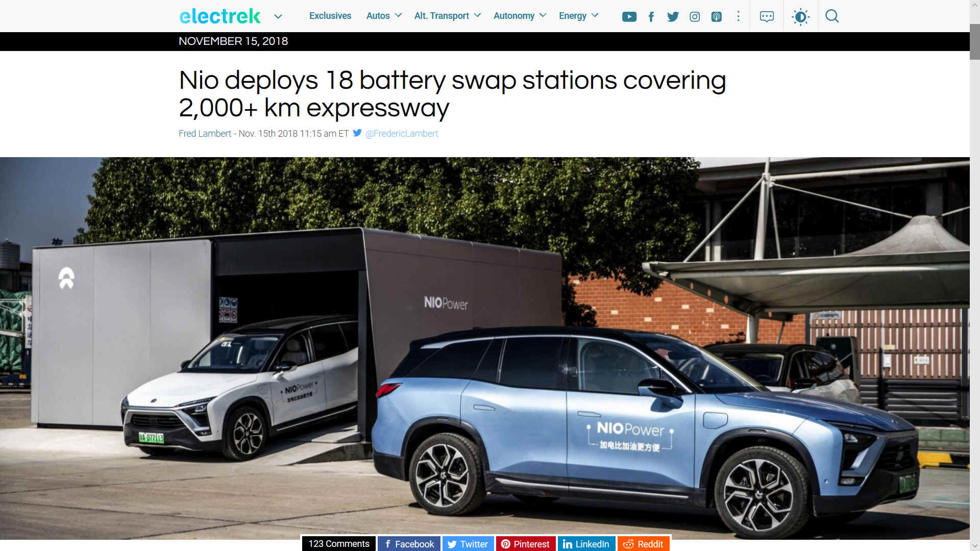980x551 pixels.
Task: Visit the Facebook page icon in header
Action: coord(651,17)
